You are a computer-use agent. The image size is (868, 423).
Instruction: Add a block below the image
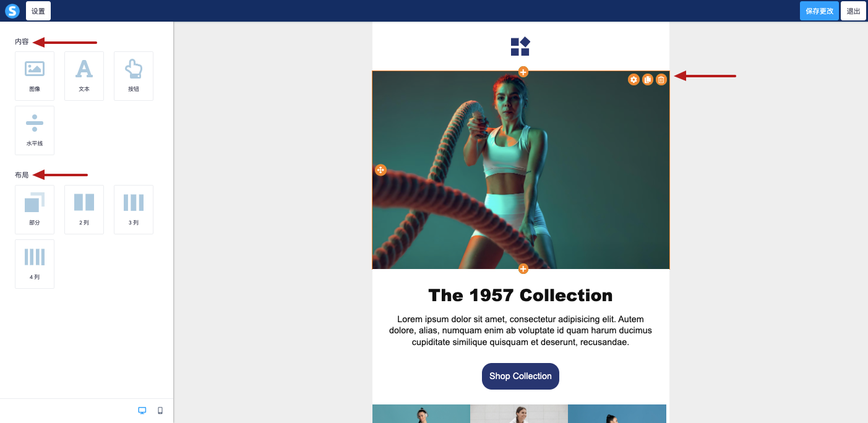tap(523, 269)
